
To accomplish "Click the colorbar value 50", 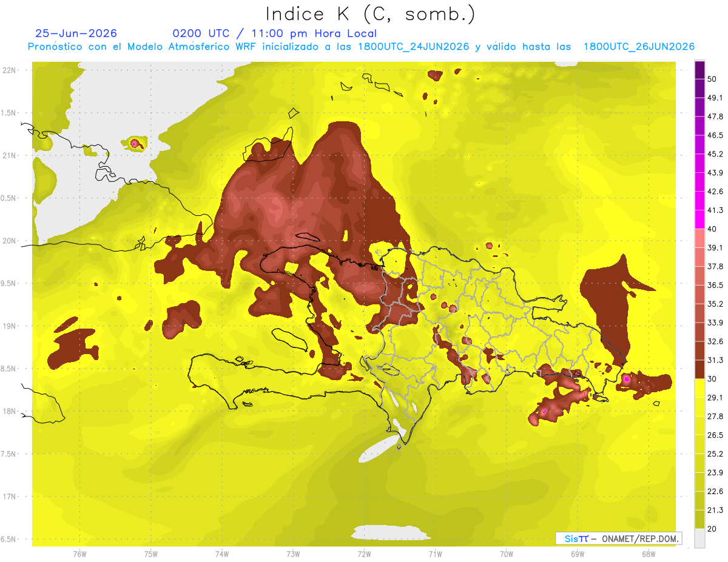I will coord(712,79).
